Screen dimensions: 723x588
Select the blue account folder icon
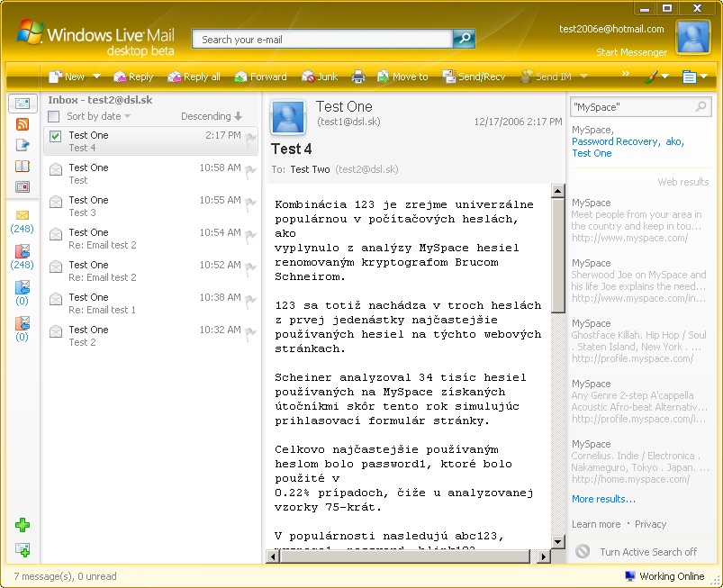point(23,287)
